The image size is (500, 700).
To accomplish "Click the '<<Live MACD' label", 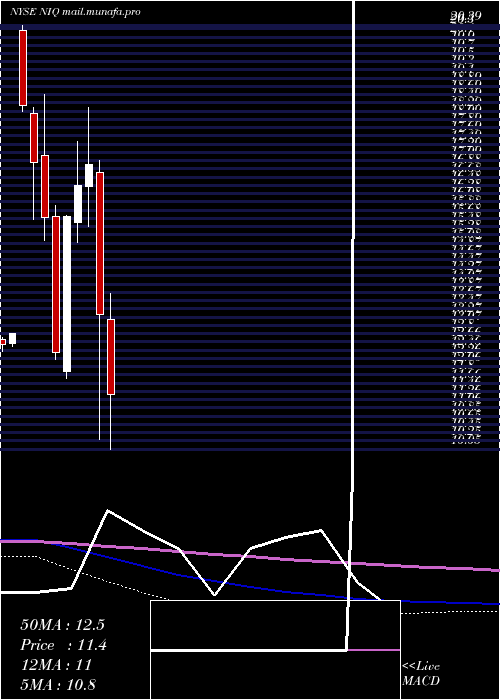I will [x=421, y=673].
